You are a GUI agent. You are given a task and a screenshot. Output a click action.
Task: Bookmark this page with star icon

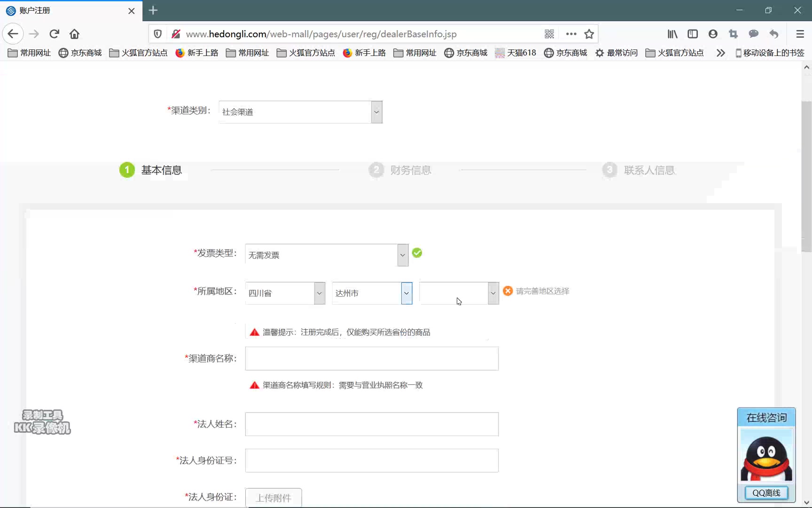click(x=589, y=34)
